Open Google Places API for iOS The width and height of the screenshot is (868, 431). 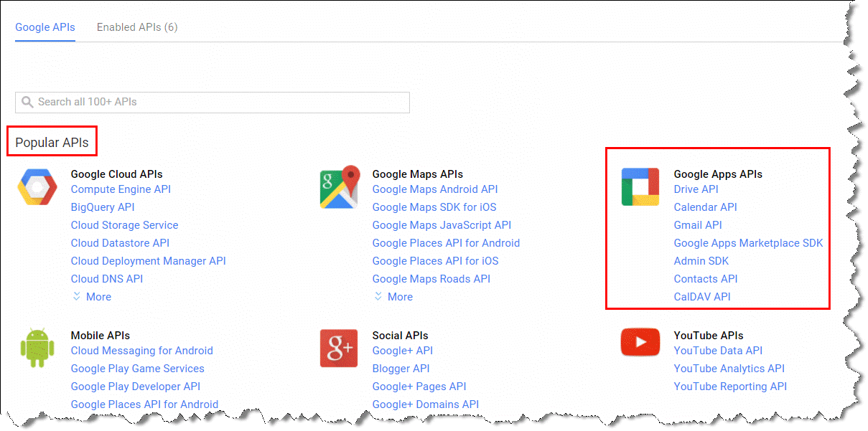tap(436, 261)
